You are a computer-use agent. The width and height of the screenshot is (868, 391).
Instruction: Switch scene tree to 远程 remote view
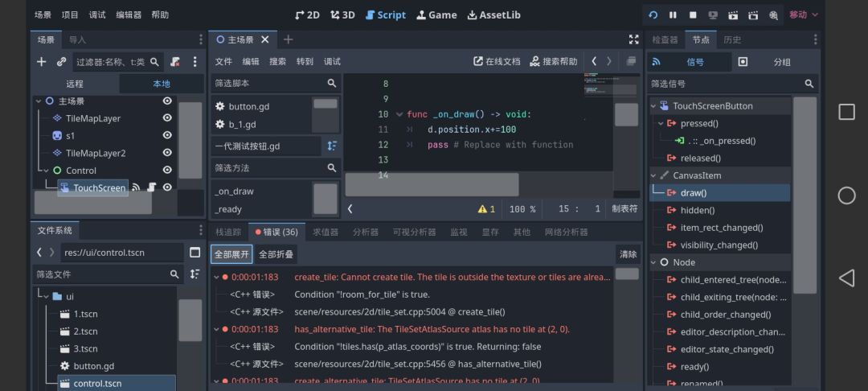pyautogui.click(x=75, y=84)
